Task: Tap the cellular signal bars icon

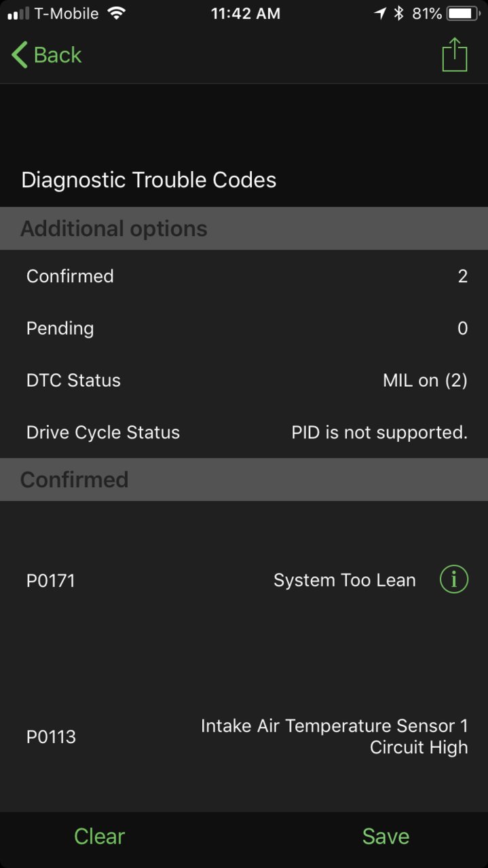Action: [18, 14]
